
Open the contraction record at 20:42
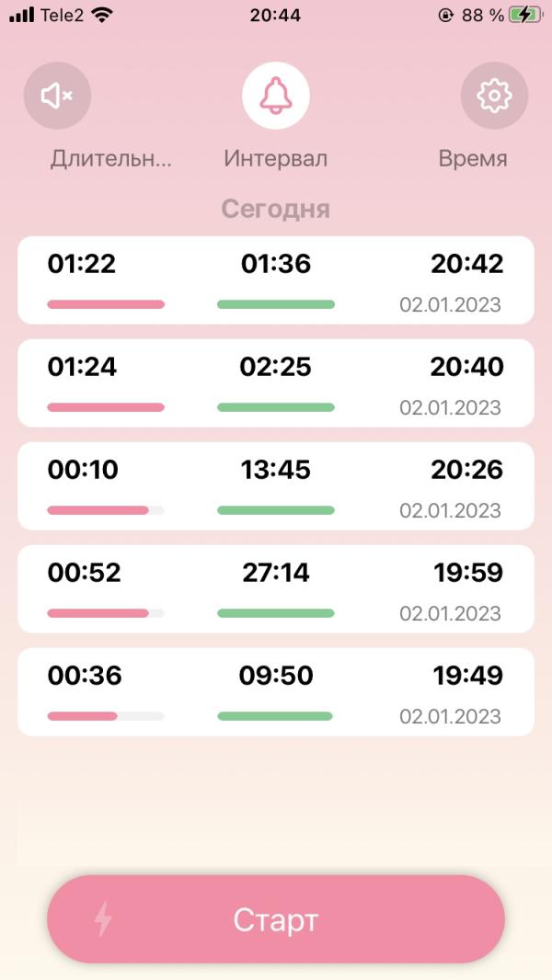tap(276, 280)
